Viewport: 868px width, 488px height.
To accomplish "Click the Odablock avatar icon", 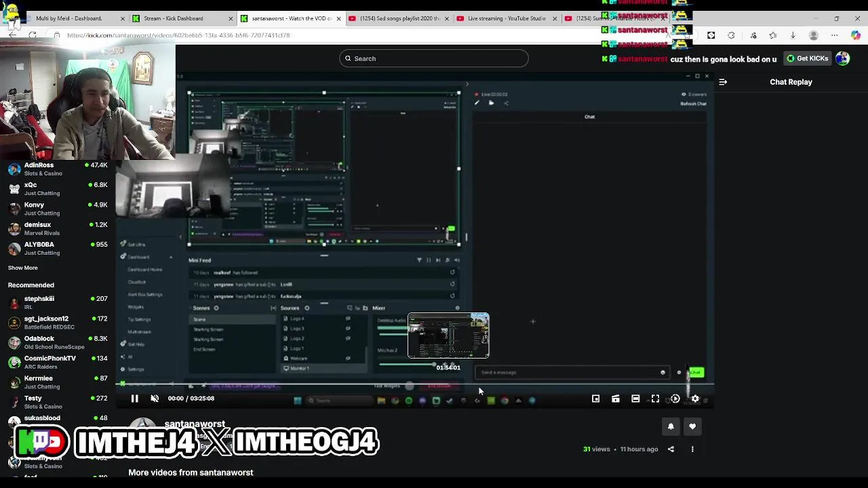I will [14, 342].
